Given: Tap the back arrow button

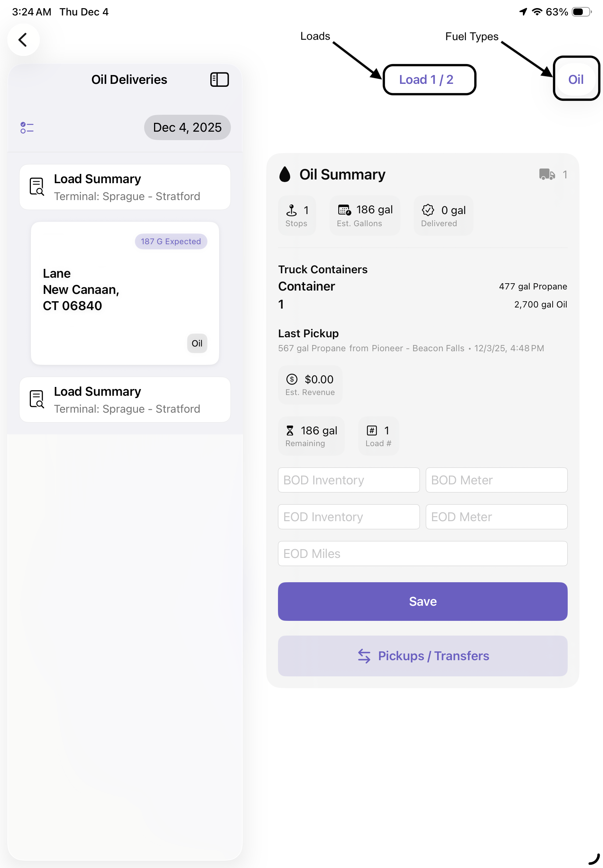Looking at the screenshot, I should (23, 40).
